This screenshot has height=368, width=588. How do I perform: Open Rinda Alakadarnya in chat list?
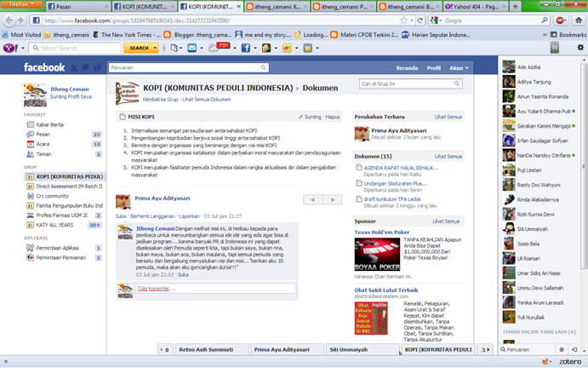[x=539, y=200]
